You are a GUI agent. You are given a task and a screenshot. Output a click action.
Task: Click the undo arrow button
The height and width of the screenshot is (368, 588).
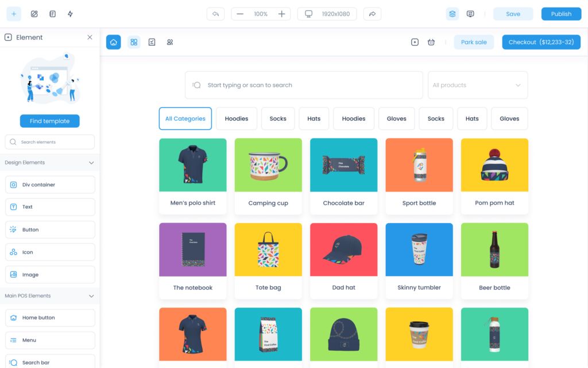(x=216, y=14)
